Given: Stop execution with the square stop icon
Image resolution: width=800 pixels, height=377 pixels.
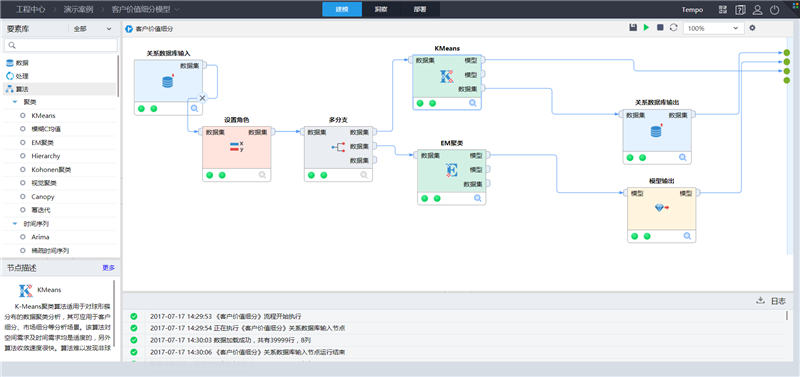Looking at the screenshot, I should point(660,28).
